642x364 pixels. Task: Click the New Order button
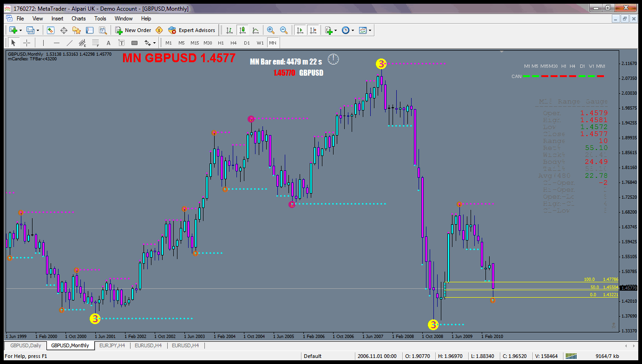pos(133,30)
